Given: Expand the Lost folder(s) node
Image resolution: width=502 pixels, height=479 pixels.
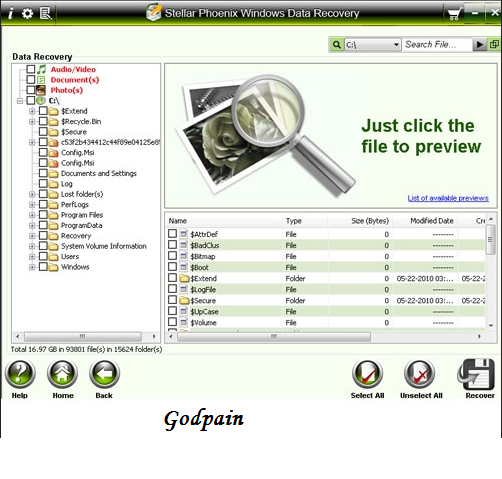Looking at the screenshot, I should [32, 194].
